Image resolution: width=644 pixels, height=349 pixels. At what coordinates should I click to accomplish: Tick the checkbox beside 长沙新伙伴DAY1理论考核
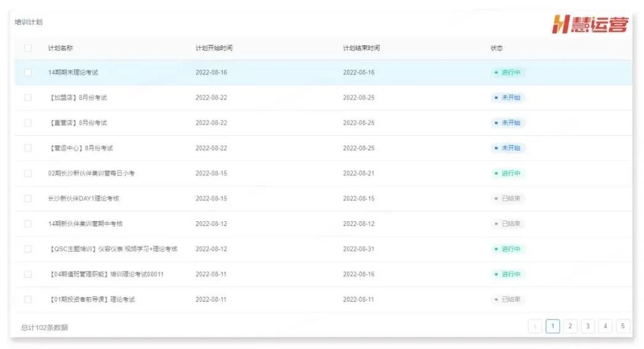click(x=28, y=198)
